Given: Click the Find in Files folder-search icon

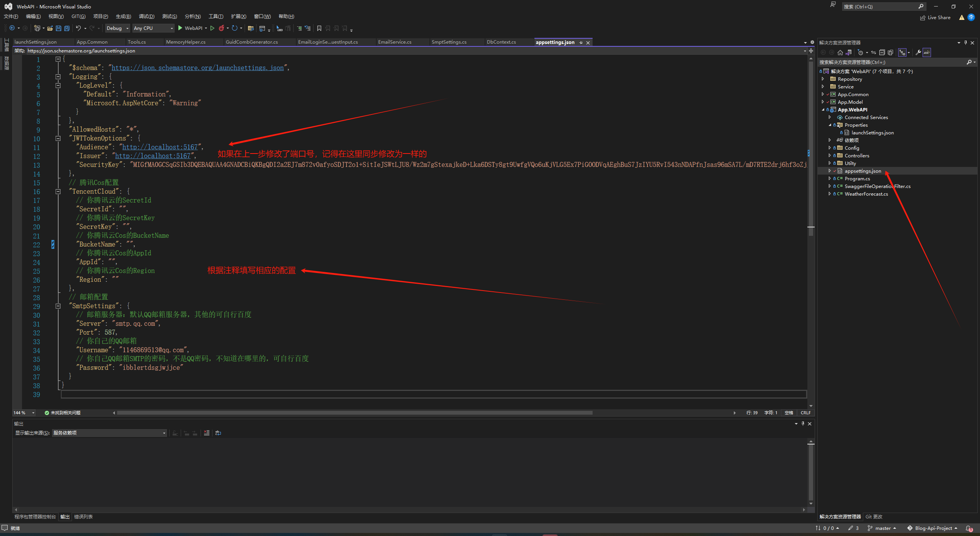Looking at the screenshot, I should point(251,28).
